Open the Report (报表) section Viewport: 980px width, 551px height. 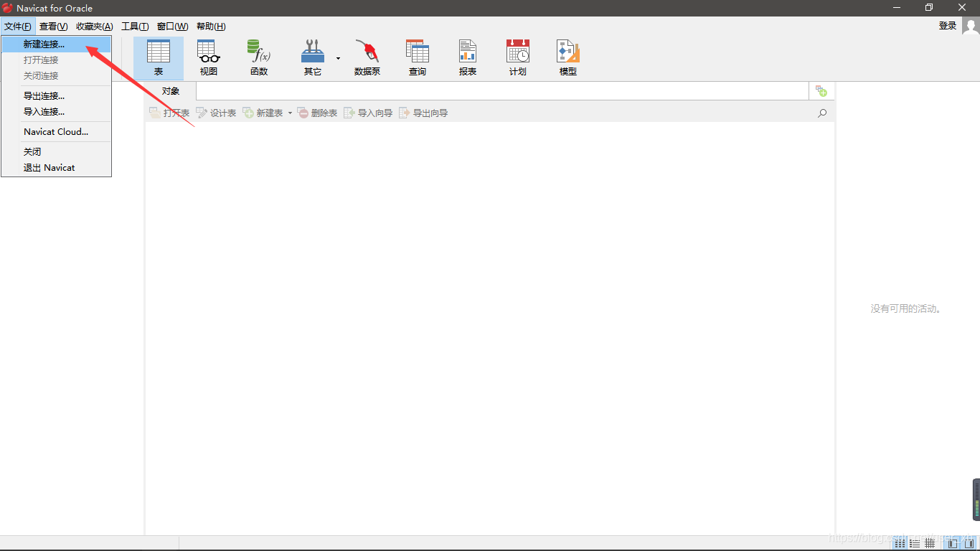point(468,58)
